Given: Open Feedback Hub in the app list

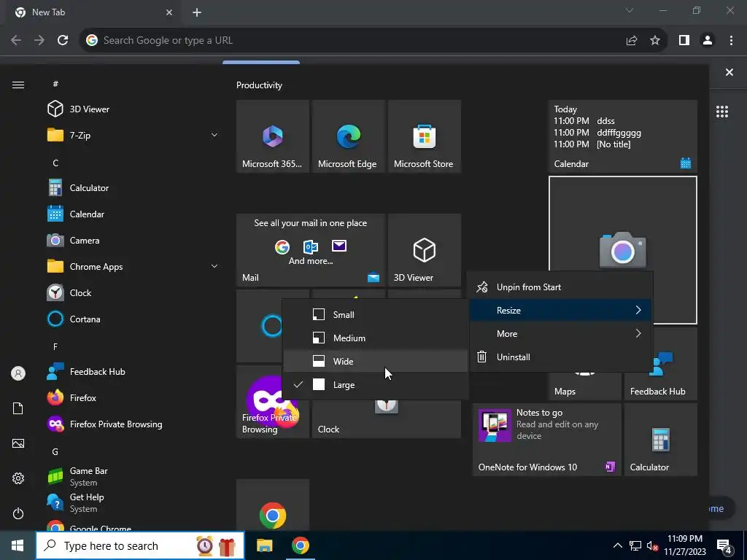Looking at the screenshot, I should click(133, 372).
